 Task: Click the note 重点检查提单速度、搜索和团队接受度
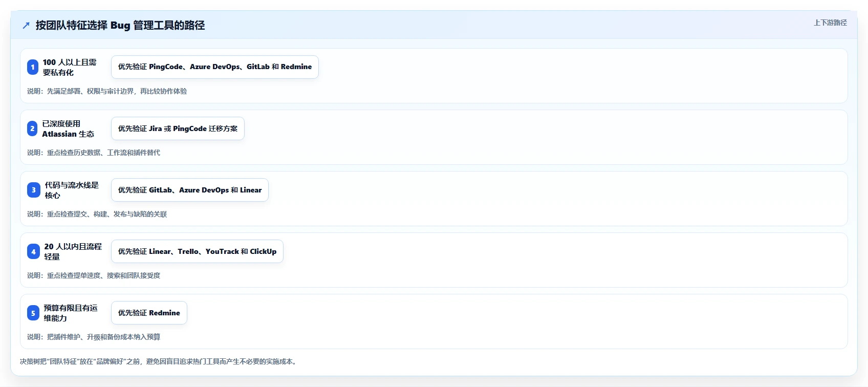pos(94,275)
